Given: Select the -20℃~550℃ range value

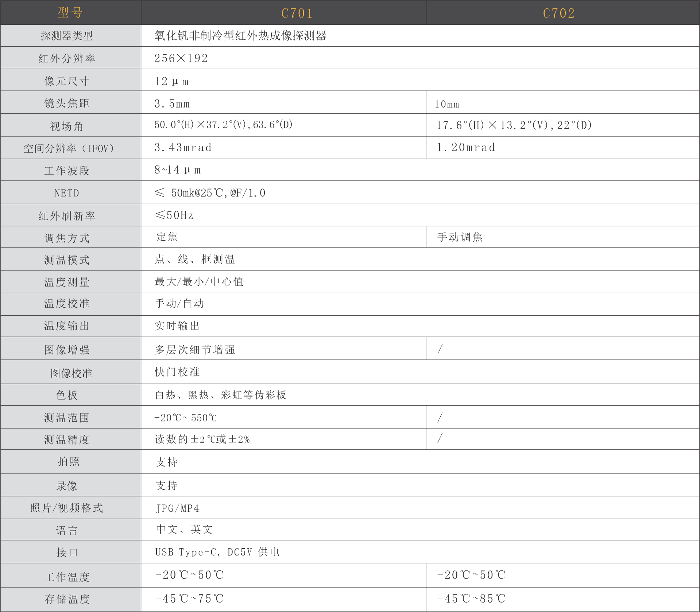Looking at the screenshot, I should click(186, 418).
